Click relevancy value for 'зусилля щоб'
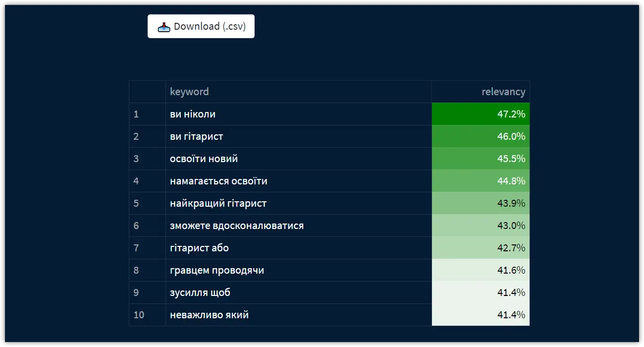The height and width of the screenshot is (347, 644). point(481,292)
